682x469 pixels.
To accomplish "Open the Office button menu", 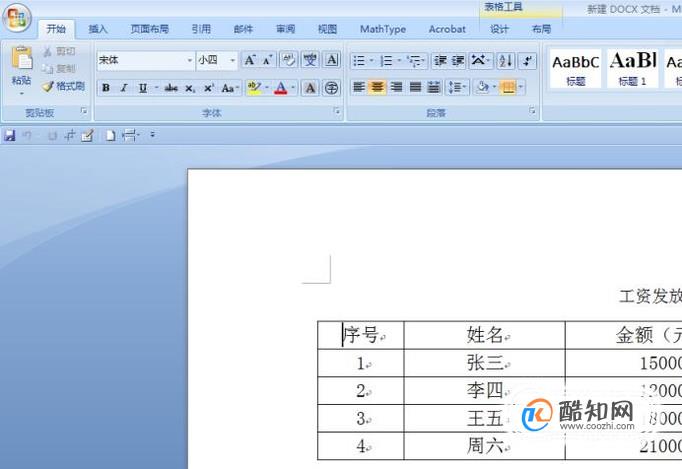I will click(17, 18).
